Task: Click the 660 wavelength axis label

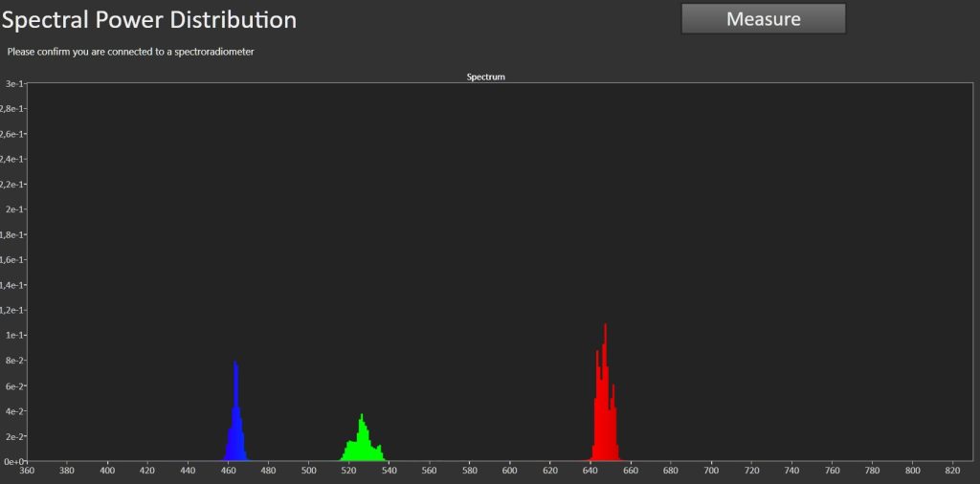Action: (630, 471)
